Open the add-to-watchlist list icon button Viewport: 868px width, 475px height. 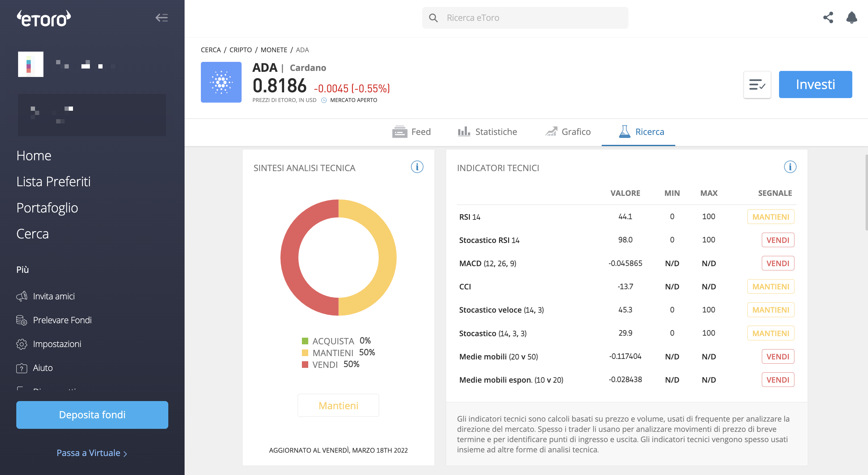pyautogui.click(x=757, y=84)
